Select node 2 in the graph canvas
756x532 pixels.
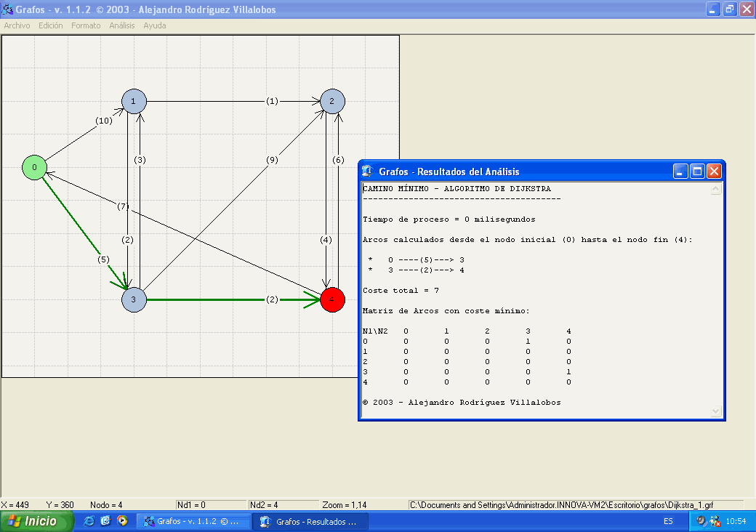coord(332,101)
